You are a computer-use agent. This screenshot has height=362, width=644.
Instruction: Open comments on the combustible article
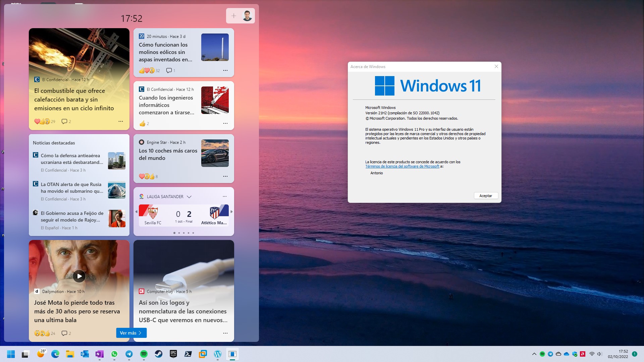click(64, 121)
